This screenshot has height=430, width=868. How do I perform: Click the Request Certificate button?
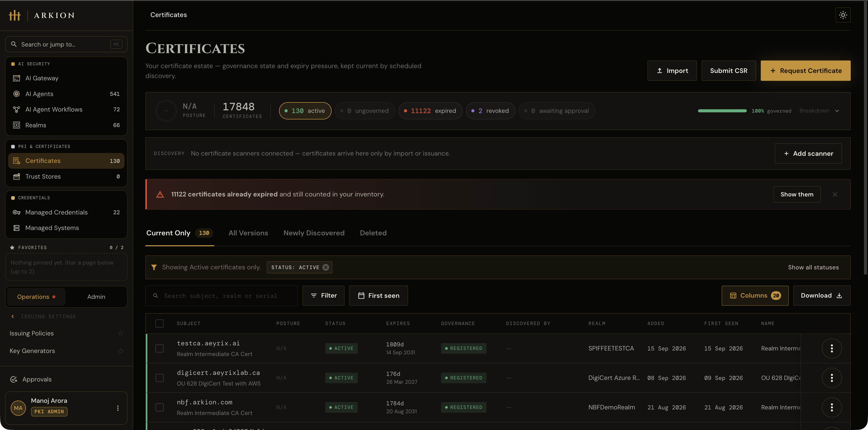(x=805, y=71)
